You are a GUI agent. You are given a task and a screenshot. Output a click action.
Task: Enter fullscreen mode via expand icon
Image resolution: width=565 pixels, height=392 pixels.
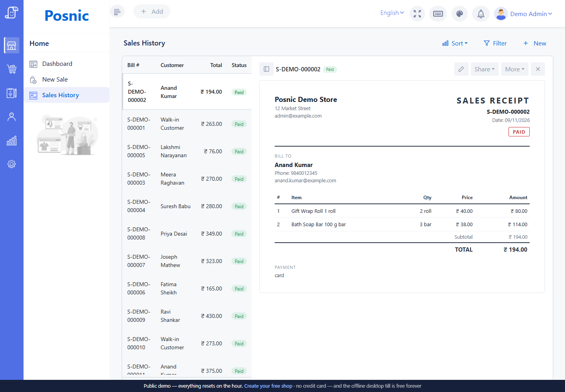(417, 14)
